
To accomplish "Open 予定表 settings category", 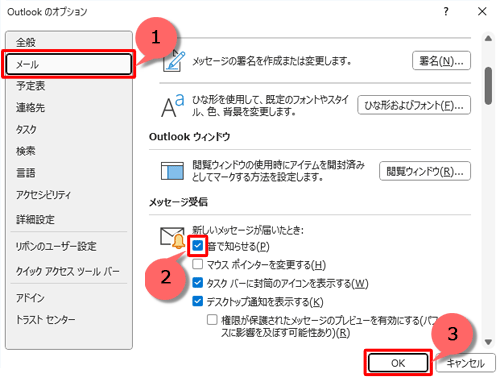I will click(x=69, y=86).
